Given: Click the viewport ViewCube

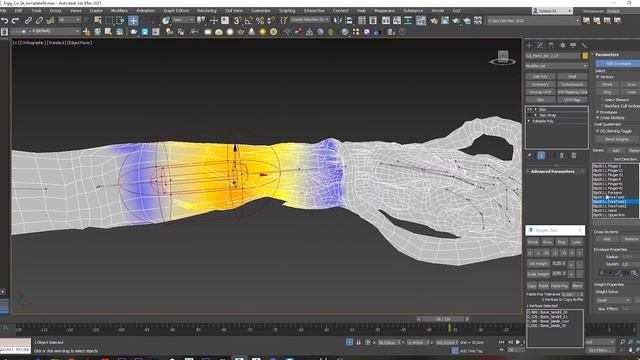Looking at the screenshot, I should click(x=503, y=58).
